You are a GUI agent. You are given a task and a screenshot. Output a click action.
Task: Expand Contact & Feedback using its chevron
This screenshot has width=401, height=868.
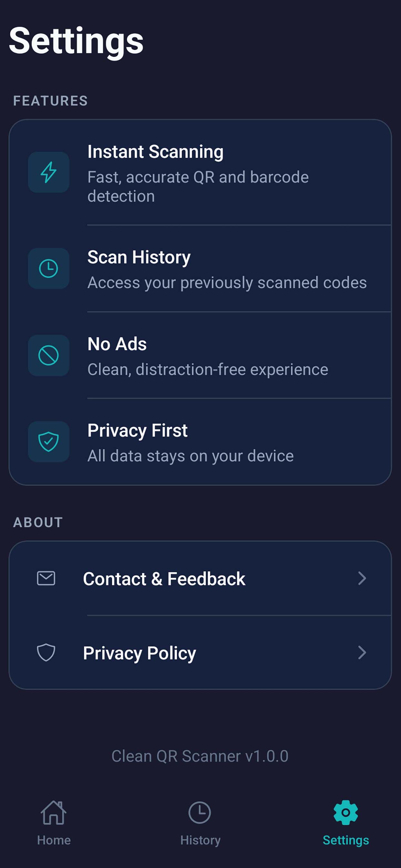click(362, 578)
